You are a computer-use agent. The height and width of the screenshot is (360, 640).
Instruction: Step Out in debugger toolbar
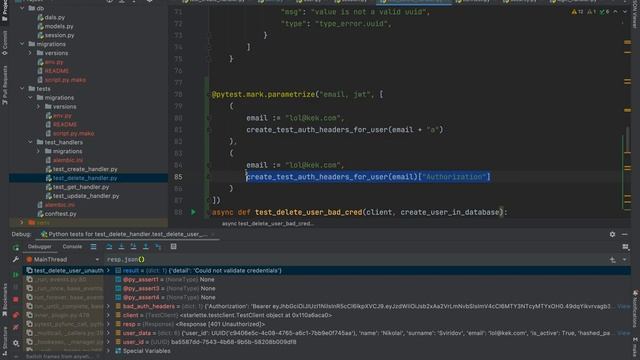(146, 247)
